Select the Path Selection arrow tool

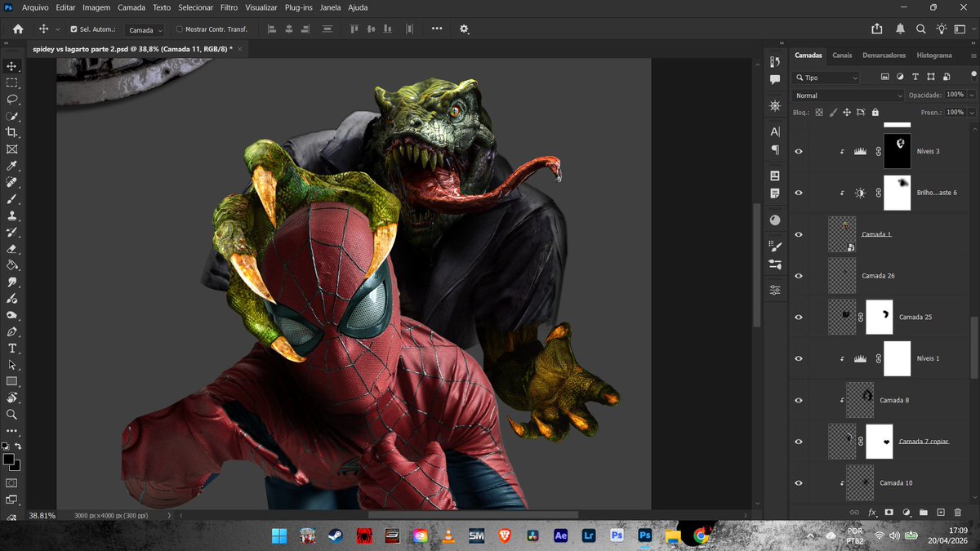pyautogui.click(x=11, y=365)
